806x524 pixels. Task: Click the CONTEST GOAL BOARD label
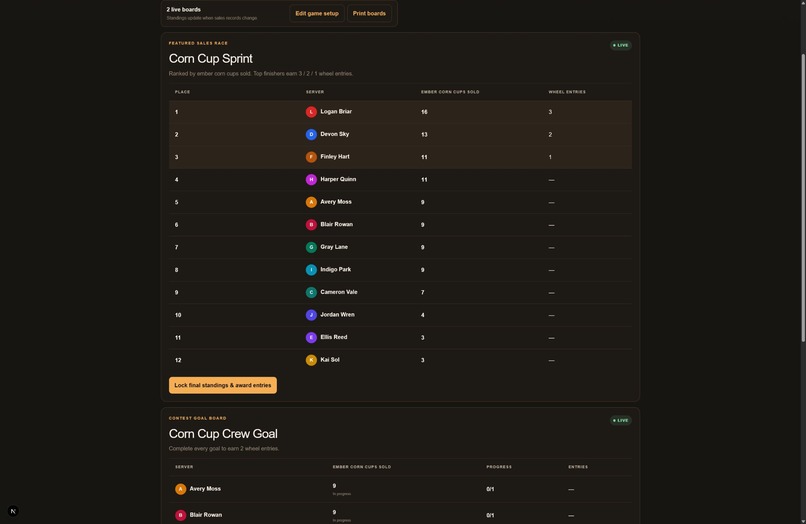coord(198,419)
